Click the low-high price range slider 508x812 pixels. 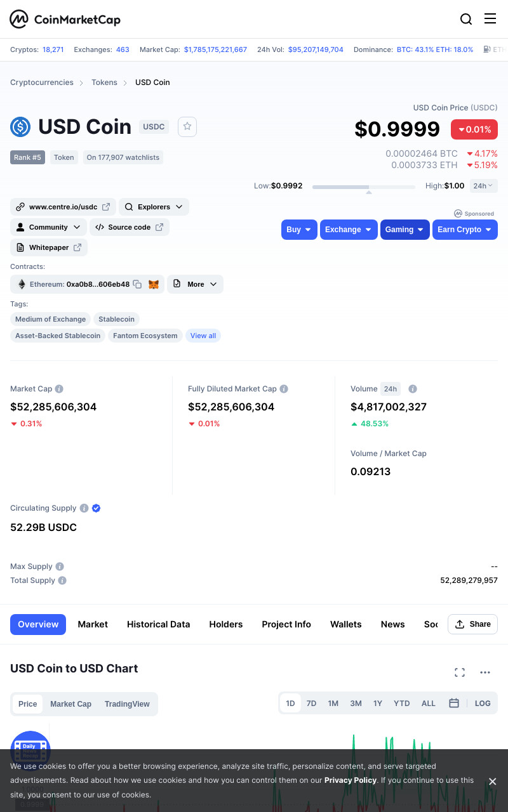pos(364,187)
